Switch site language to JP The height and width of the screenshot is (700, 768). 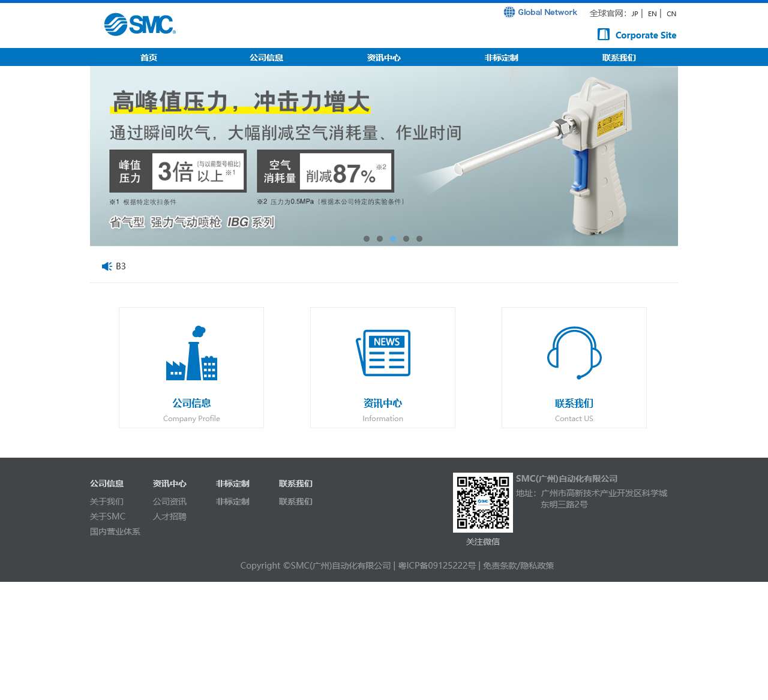[x=635, y=14]
